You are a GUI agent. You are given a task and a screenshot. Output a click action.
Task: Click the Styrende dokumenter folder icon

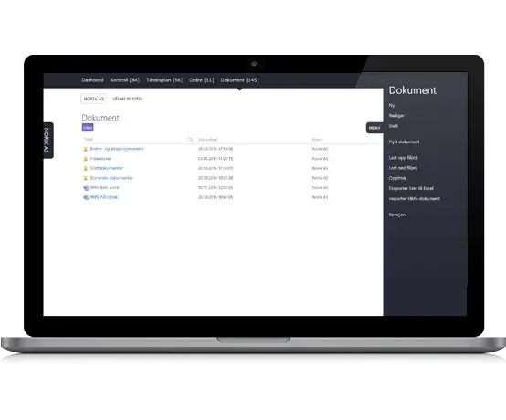point(86,178)
